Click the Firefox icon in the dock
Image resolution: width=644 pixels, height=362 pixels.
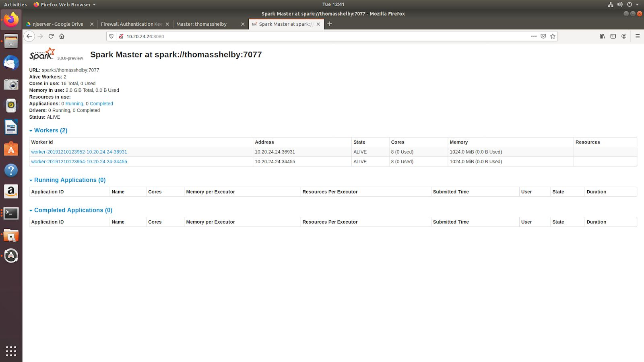[11, 19]
